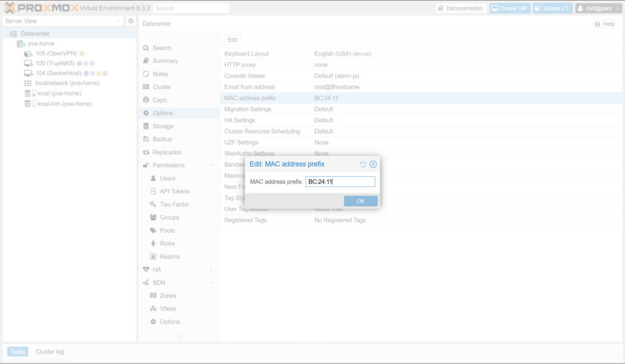Click the search box in the header

point(190,9)
